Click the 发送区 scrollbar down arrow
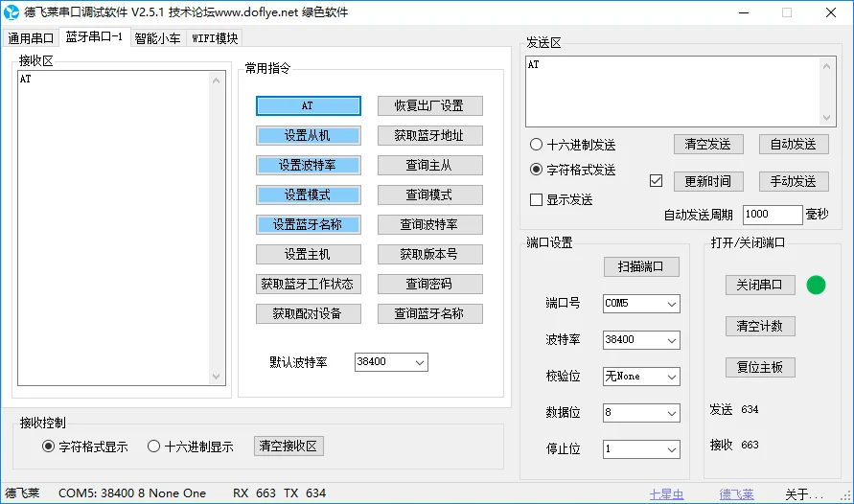This screenshot has width=854, height=504. 827,118
